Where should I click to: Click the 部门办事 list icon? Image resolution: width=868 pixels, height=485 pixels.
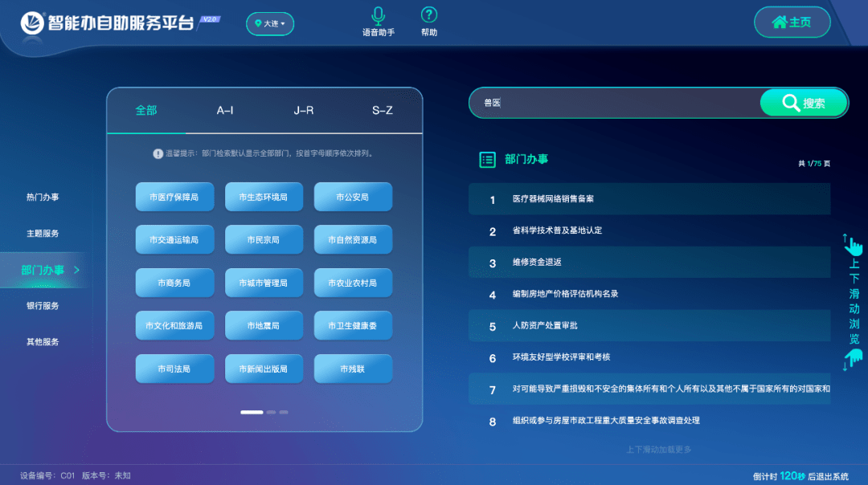(487, 160)
